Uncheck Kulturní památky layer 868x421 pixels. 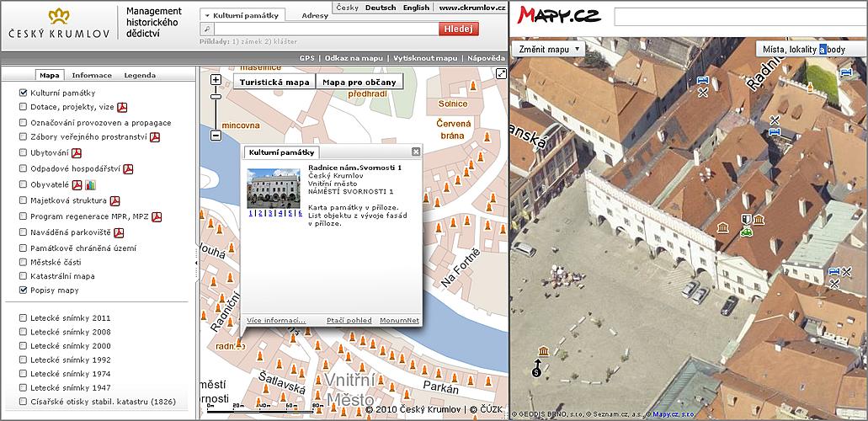(x=23, y=93)
